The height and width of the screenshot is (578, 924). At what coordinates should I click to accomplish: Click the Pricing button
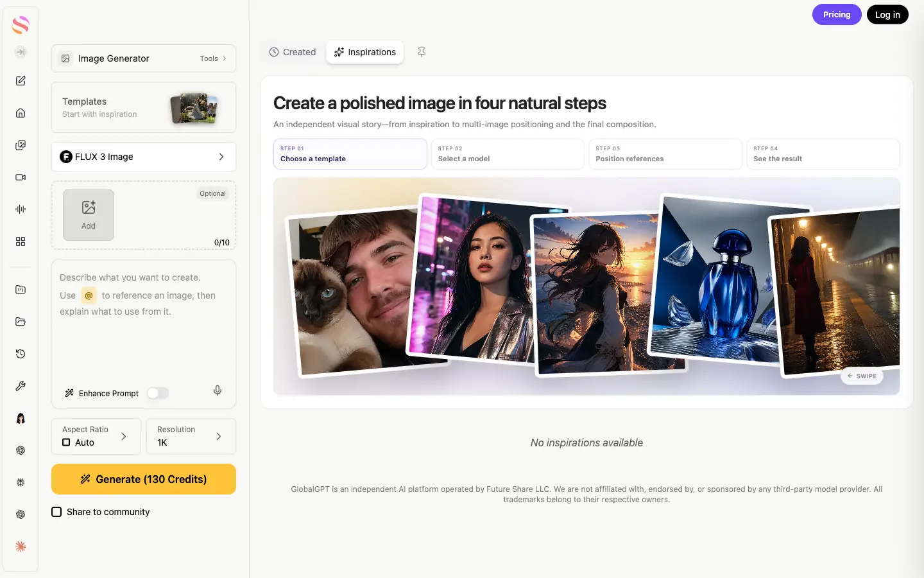(x=837, y=15)
